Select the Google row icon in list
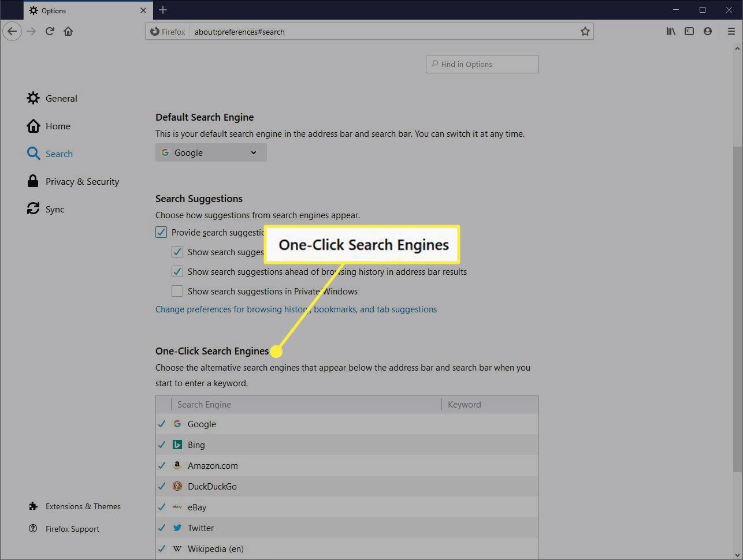 click(x=177, y=424)
